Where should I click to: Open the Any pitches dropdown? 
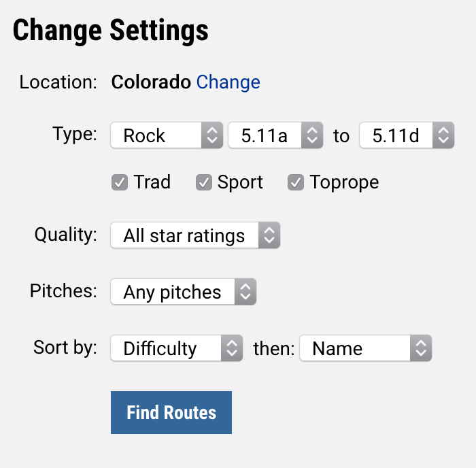[x=184, y=292]
